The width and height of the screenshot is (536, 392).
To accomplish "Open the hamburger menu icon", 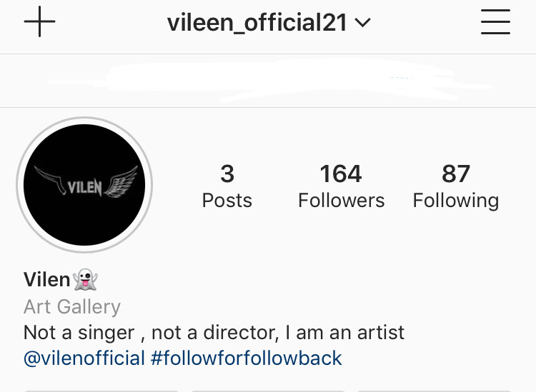I will [x=495, y=22].
